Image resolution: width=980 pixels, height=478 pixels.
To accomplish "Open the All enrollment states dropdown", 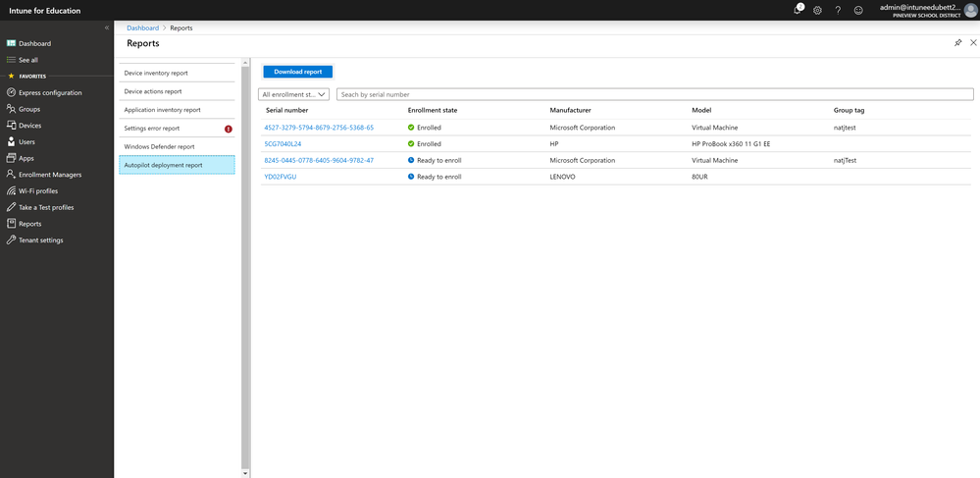I will [293, 94].
